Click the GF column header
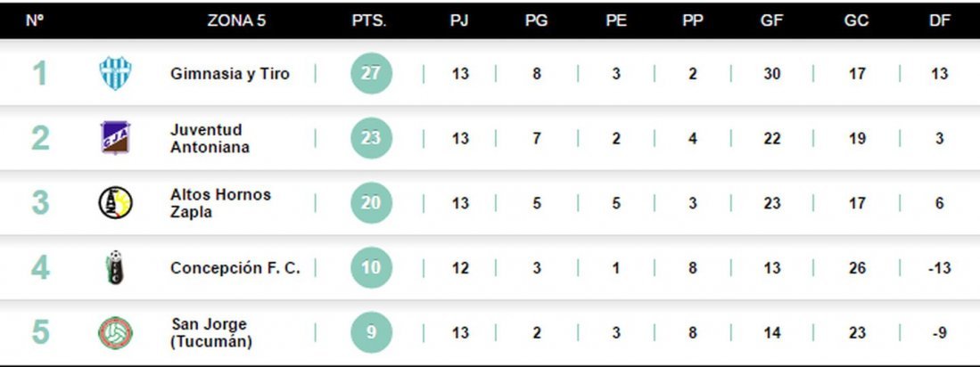This screenshot has width=980, height=367. tap(772, 20)
